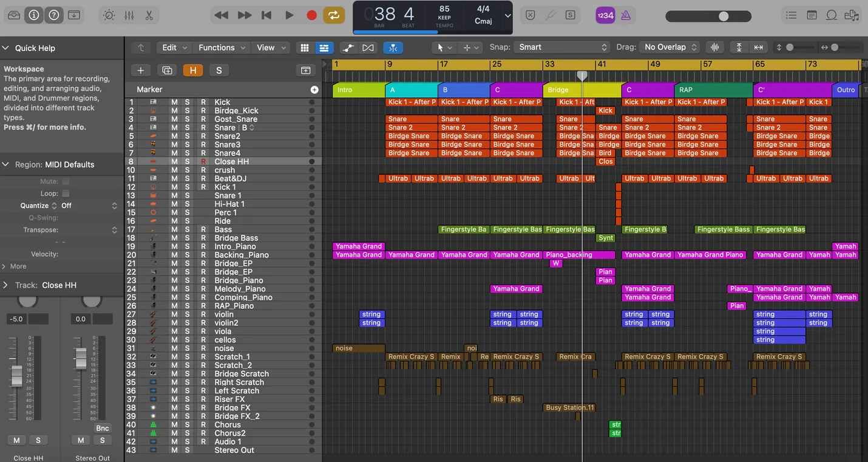Screen dimensions: 868x462
Task: Open the Toolbar display button
Action: (x=74, y=15)
